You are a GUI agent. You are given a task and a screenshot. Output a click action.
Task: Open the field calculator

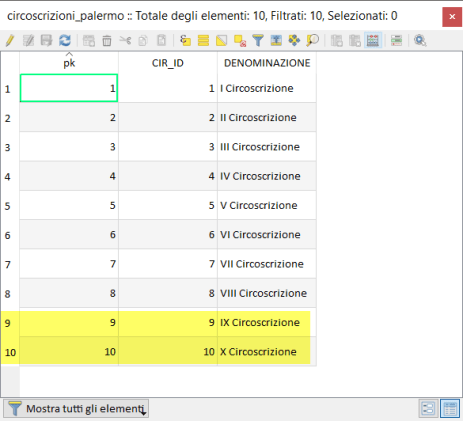click(373, 41)
